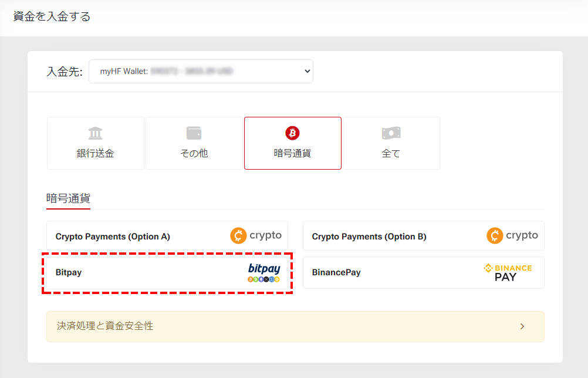588x378 pixels.
Task: Choose Crypto Payments (Option A)
Action: pos(167,236)
